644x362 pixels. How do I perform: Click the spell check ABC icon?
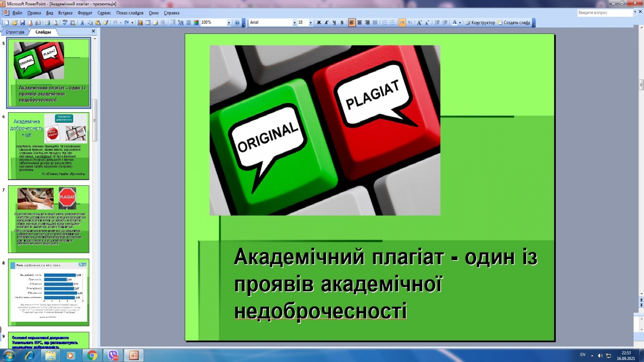tap(65, 23)
